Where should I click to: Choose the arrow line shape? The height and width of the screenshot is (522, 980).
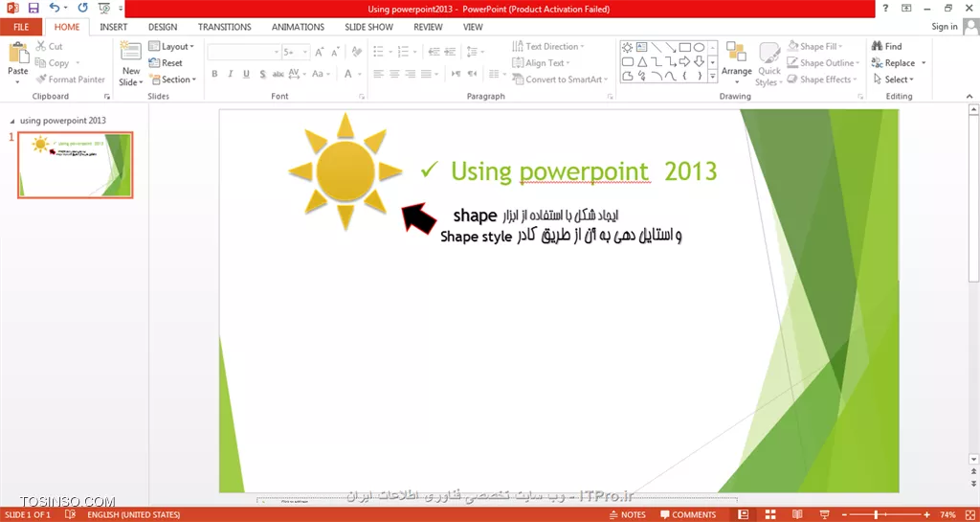(671, 47)
